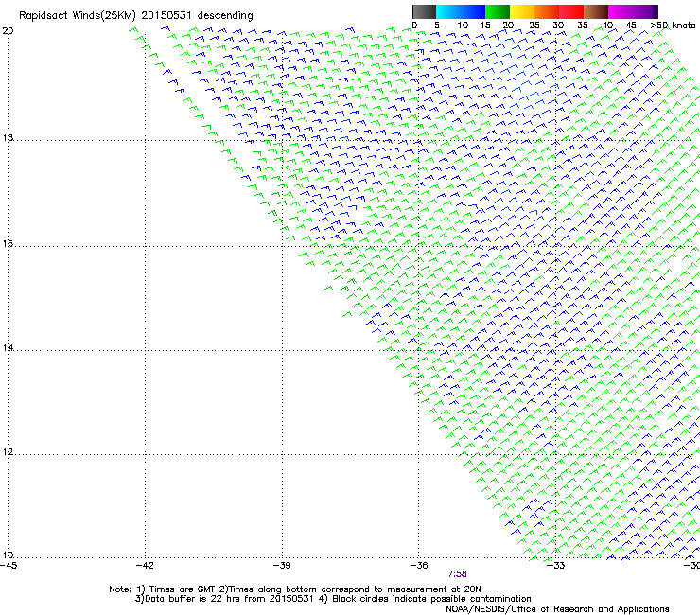Viewport: 700px width, 615px height.
Task: Click the longitude label -36
Action: click(x=419, y=566)
